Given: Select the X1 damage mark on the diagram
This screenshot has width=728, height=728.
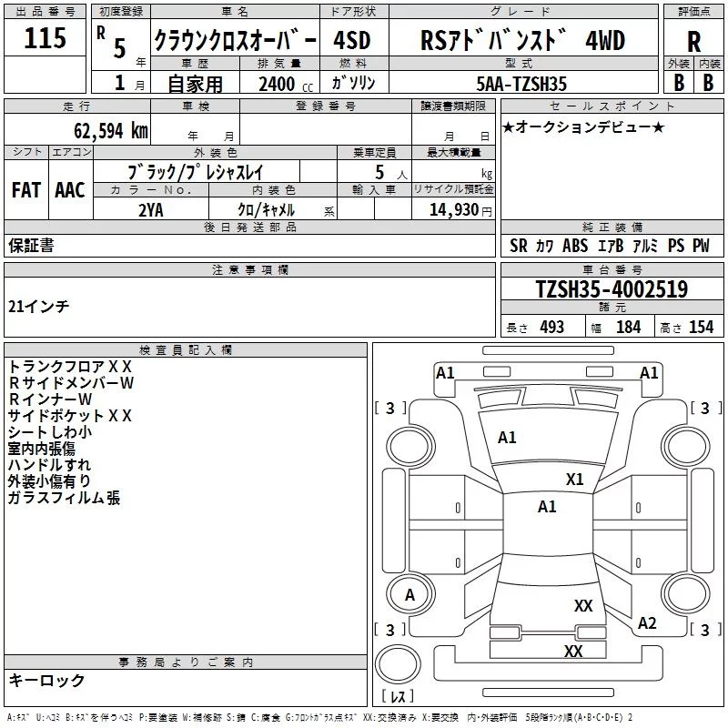Looking at the screenshot, I should point(575,479).
